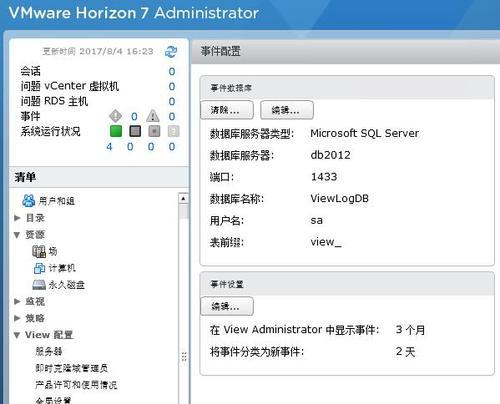Select 永久磁盘 under resources
The height and width of the screenshot is (404, 500).
66,285
